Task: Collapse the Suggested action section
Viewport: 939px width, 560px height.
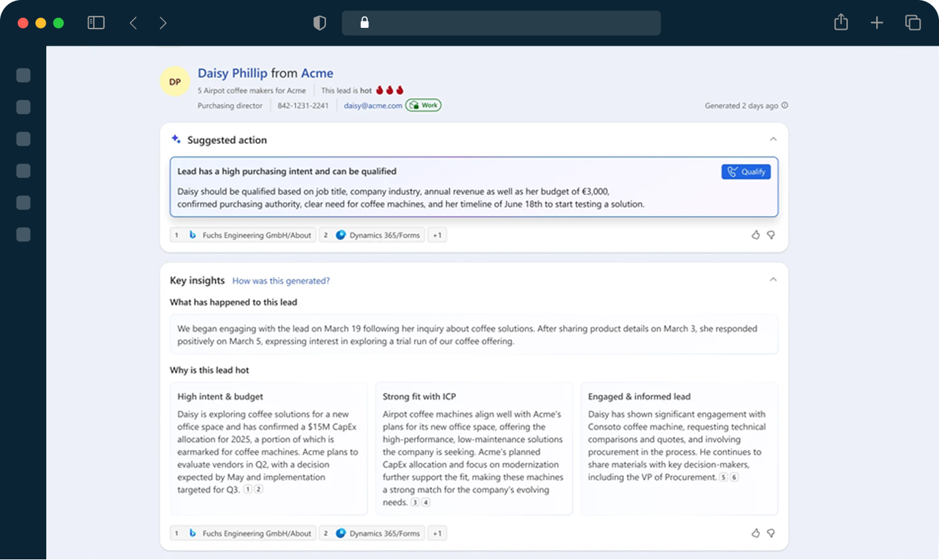Action: tap(773, 139)
